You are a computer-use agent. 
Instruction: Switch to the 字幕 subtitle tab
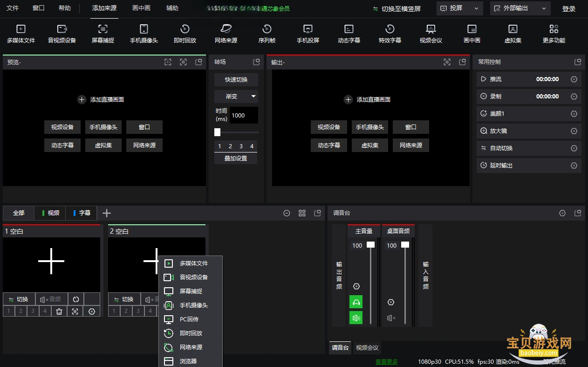(81, 213)
